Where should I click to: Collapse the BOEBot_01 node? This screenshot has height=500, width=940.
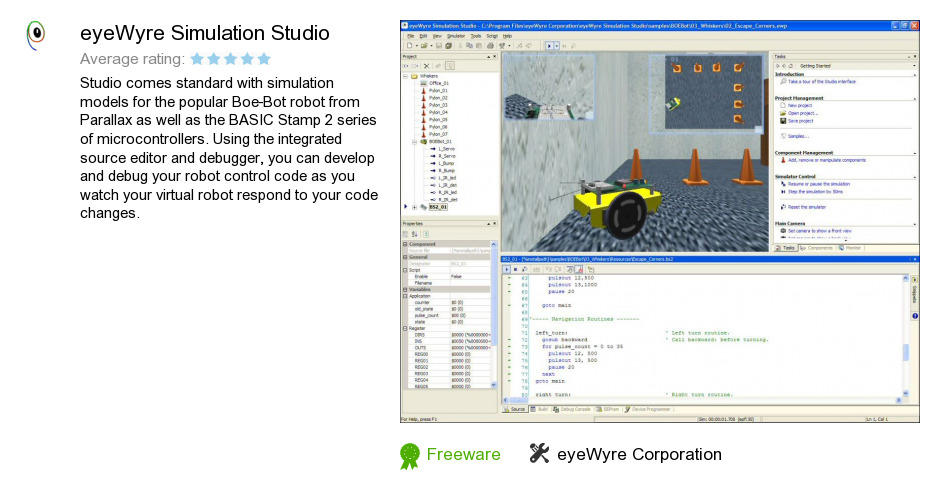414,141
